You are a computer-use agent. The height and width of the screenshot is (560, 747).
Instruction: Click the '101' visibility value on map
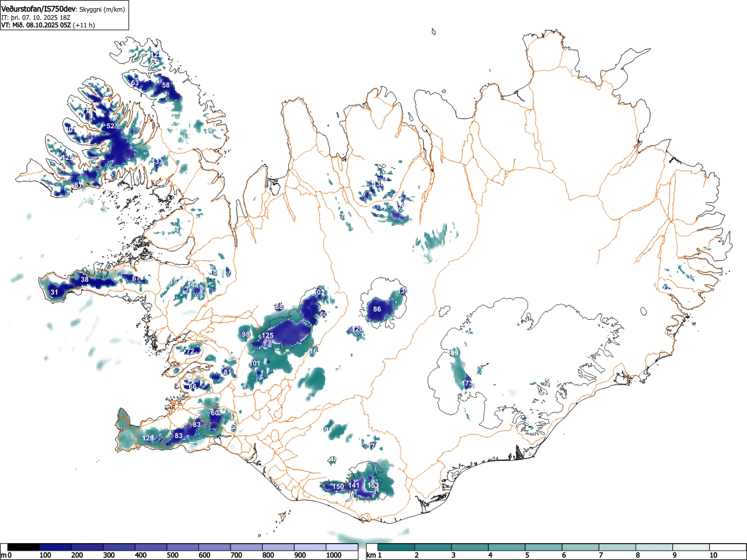pyautogui.click(x=255, y=363)
